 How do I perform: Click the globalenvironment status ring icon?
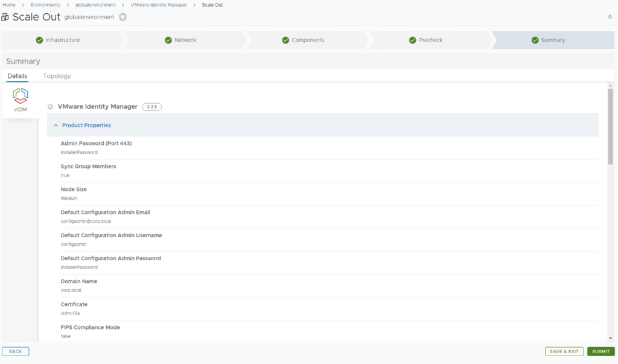(x=123, y=17)
